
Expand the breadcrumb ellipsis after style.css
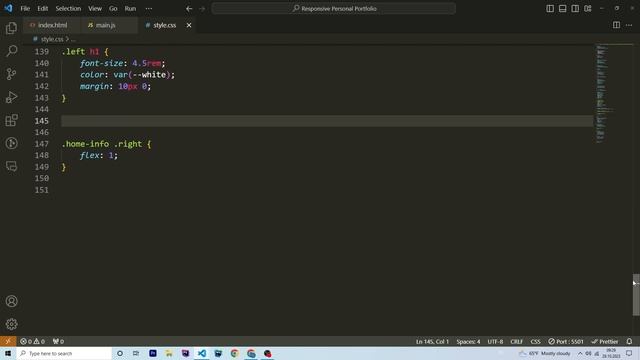73,39
